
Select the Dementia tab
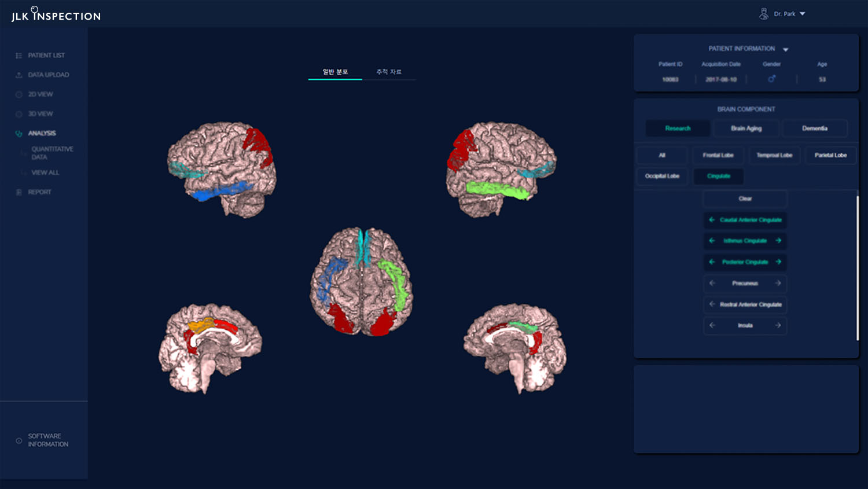(815, 128)
